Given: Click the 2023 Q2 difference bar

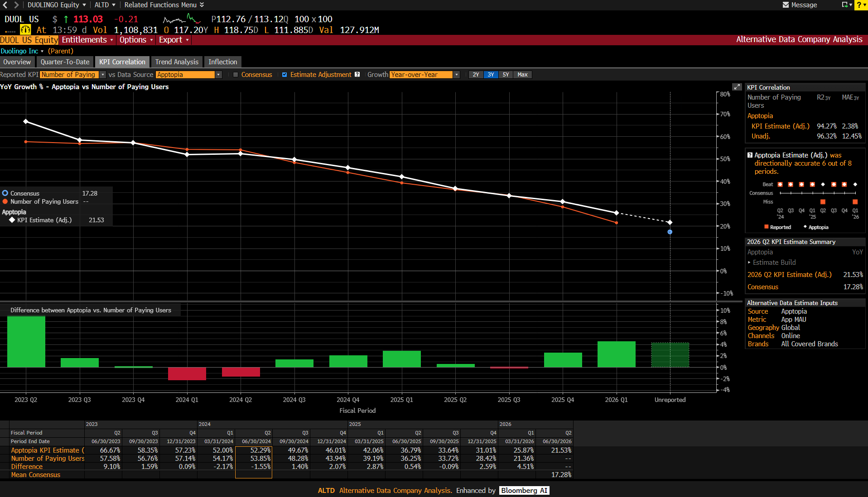Looking at the screenshot, I should coord(26,342).
